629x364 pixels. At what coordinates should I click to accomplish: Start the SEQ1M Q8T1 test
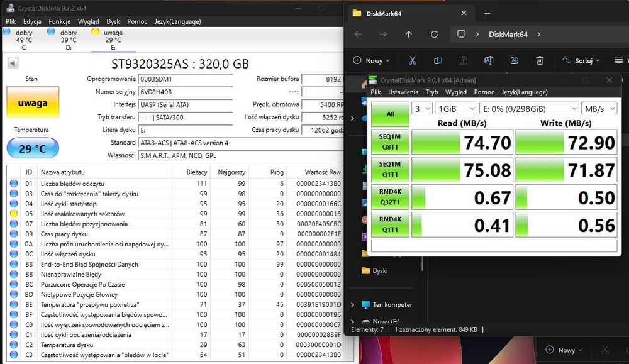(390, 142)
